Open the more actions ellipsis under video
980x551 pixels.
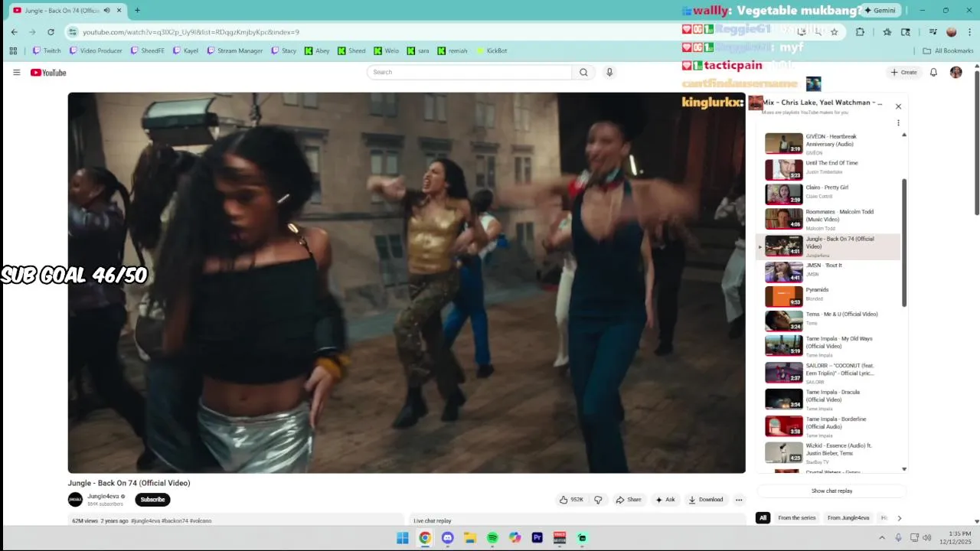pos(739,500)
